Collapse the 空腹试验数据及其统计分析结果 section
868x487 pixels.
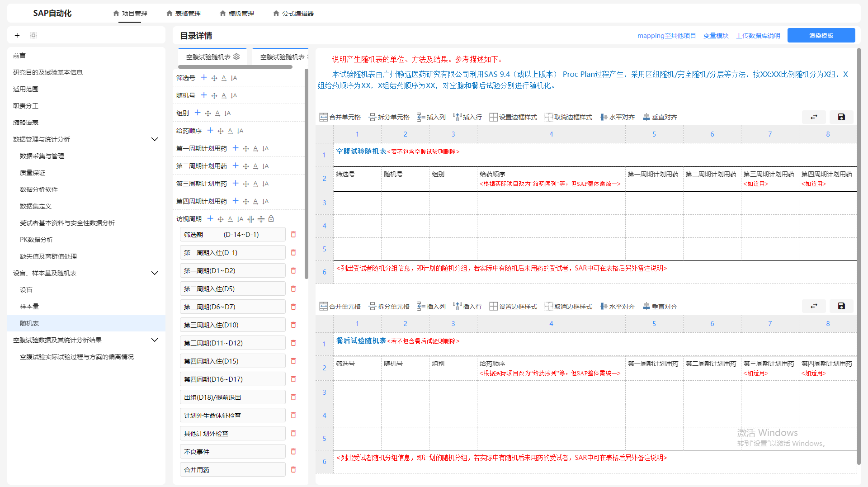click(x=154, y=340)
